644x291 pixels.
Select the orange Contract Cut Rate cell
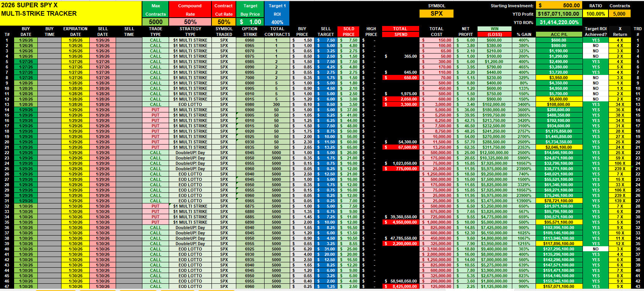tap(224, 22)
